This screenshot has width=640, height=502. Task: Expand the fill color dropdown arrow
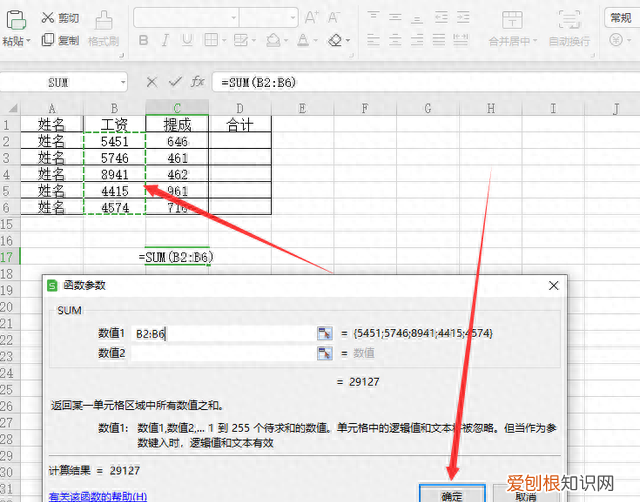pos(286,40)
